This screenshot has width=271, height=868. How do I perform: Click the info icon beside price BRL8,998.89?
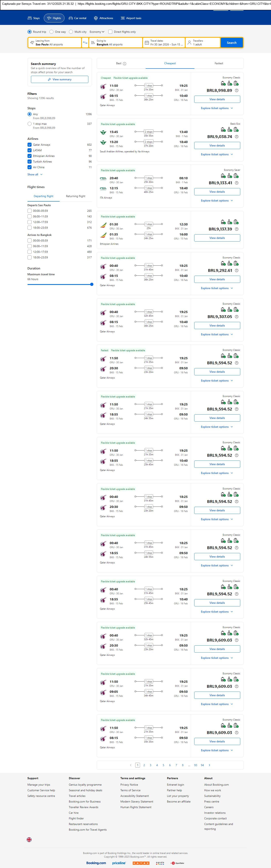(237, 91)
